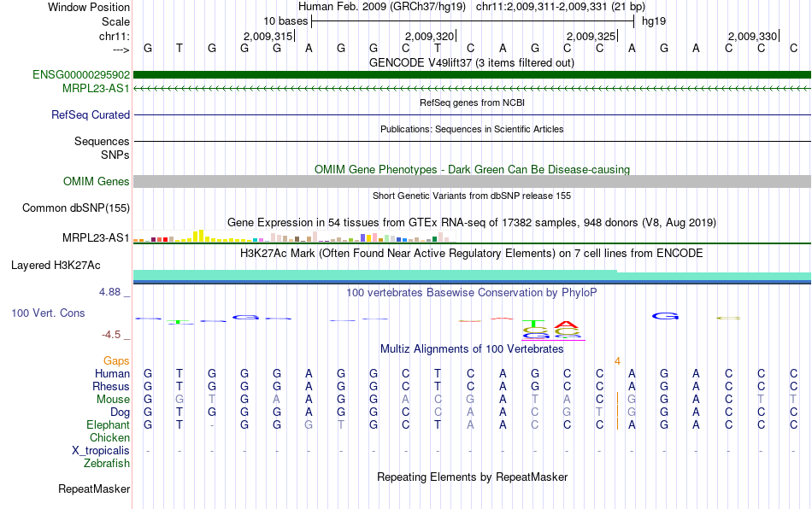Click MRPL23-AS1 label beside GTEx expression chart
This screenshot has height=509, width=812.
[96, 238]
